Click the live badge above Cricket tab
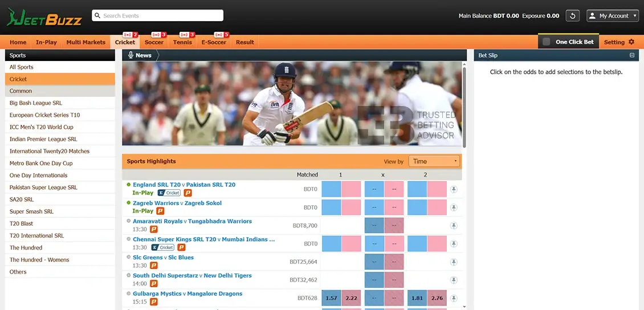 click(x=130, y=35)
